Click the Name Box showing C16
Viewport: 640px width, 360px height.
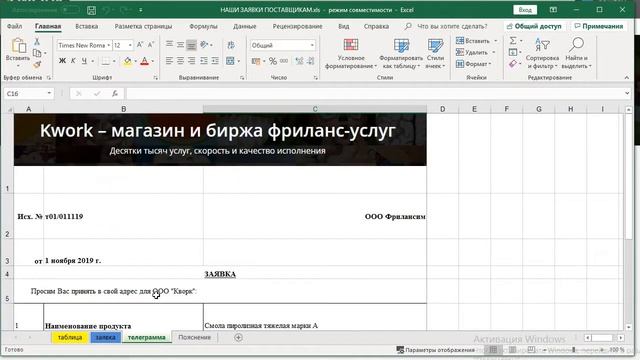[29, 93]
